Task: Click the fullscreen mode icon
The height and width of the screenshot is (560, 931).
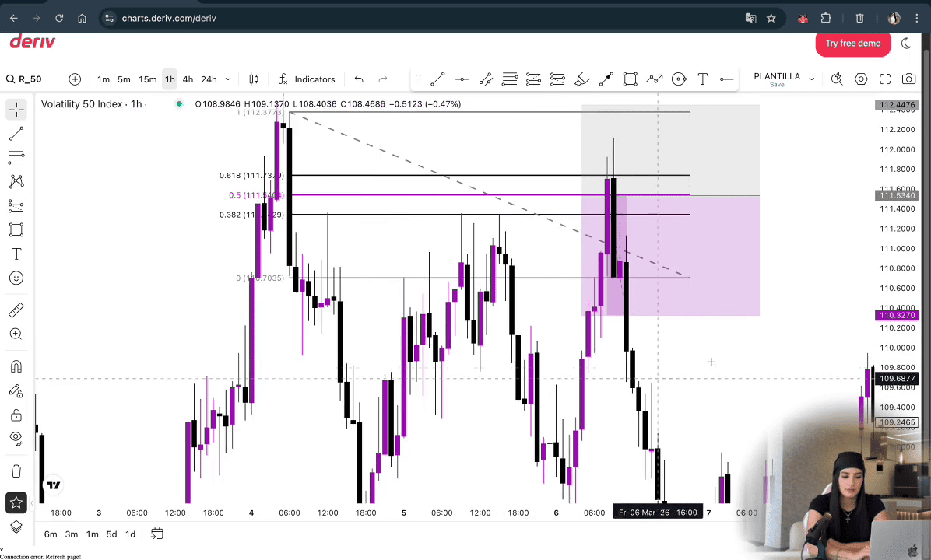Action: (885, 79)
